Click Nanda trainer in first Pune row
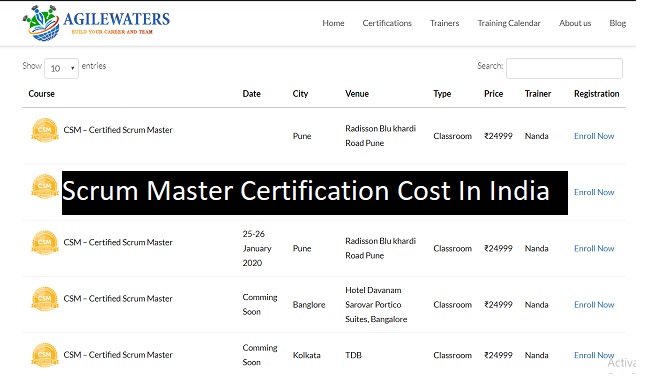The width and height of the screenshot is (645, 391). click(536, 136)
